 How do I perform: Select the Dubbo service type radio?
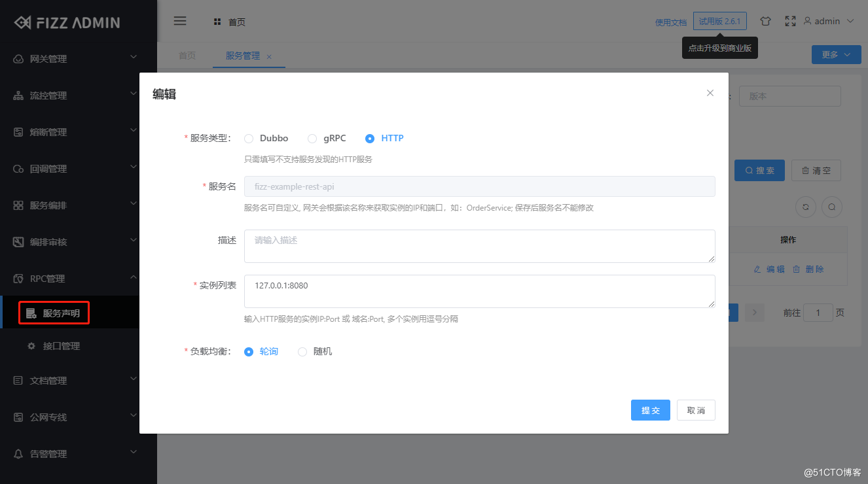tap(249, 138)
